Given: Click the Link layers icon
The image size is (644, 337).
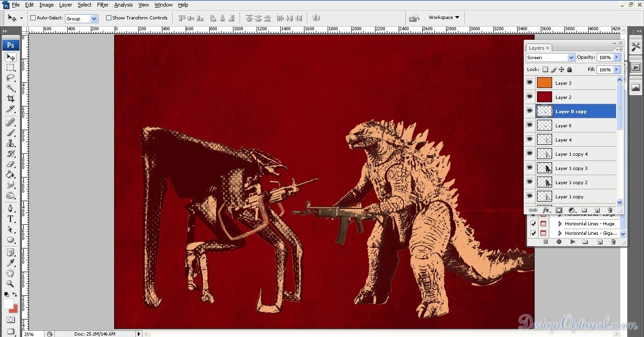Looking at the screenshot, I should click(533, 210).
